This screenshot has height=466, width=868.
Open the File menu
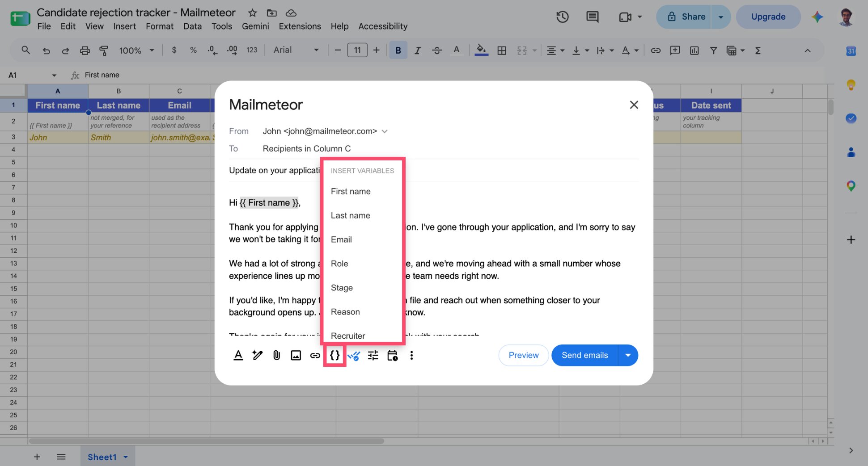coord(44,26)
